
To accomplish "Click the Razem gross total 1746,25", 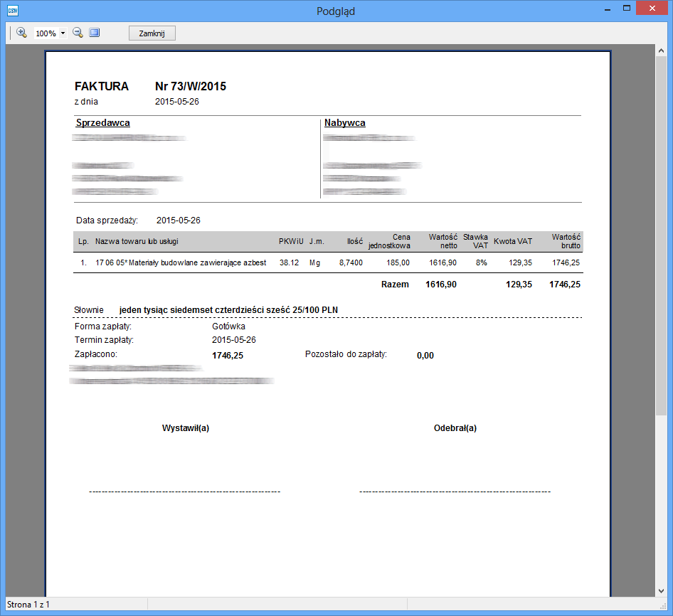I will (x=565, y=285).
